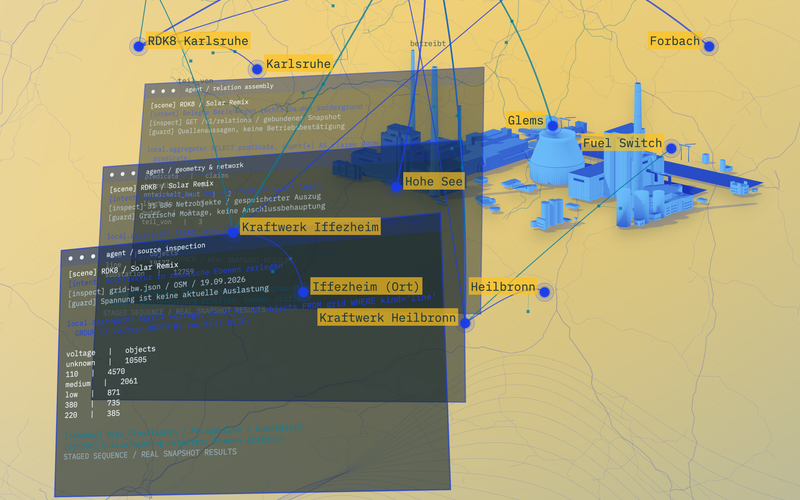Open the Kraftwerk Iffezheim label

click(x=310, y=227)
